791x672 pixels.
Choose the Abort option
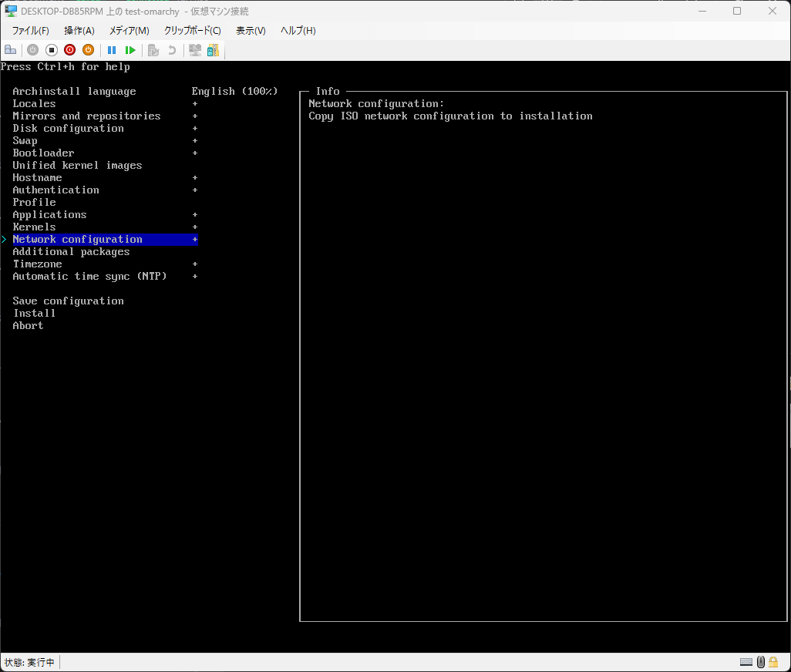pos(28,326)
